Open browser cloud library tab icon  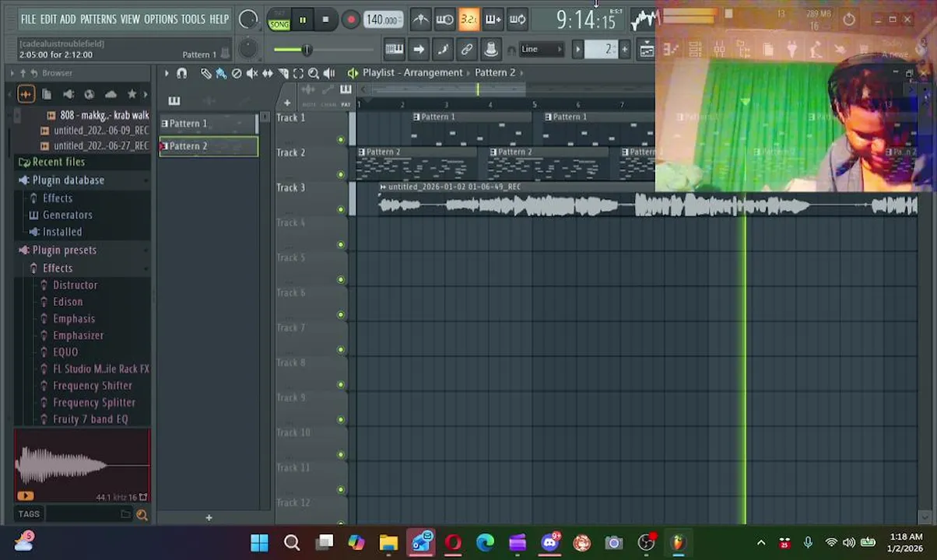click(111, 94)
